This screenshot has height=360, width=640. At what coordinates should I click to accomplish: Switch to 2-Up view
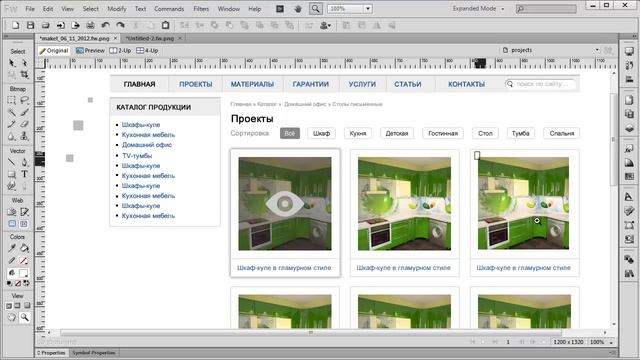click(120, 51)
